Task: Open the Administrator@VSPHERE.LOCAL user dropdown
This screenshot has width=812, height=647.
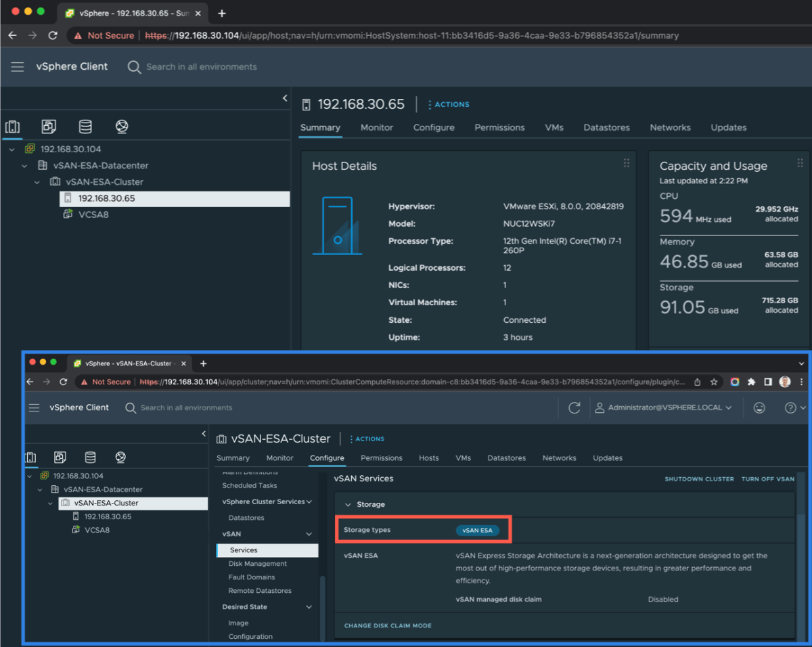Action: point(663,407)
